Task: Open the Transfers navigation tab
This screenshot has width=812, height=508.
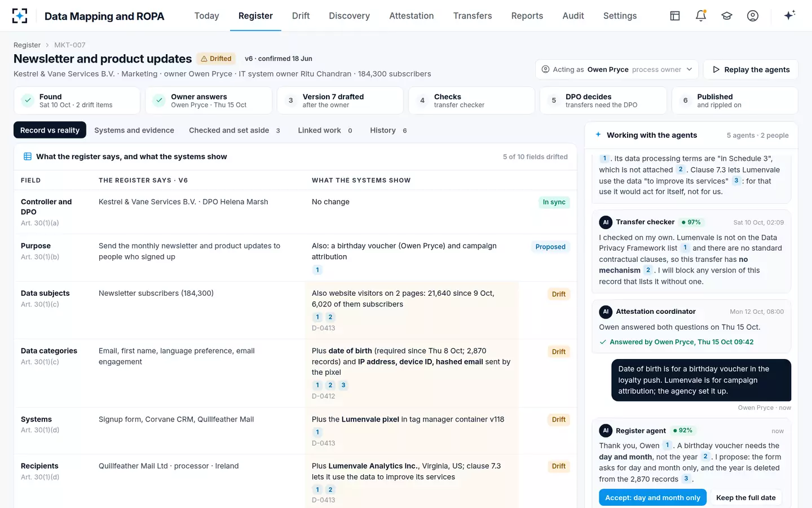Action: [473, 16]
